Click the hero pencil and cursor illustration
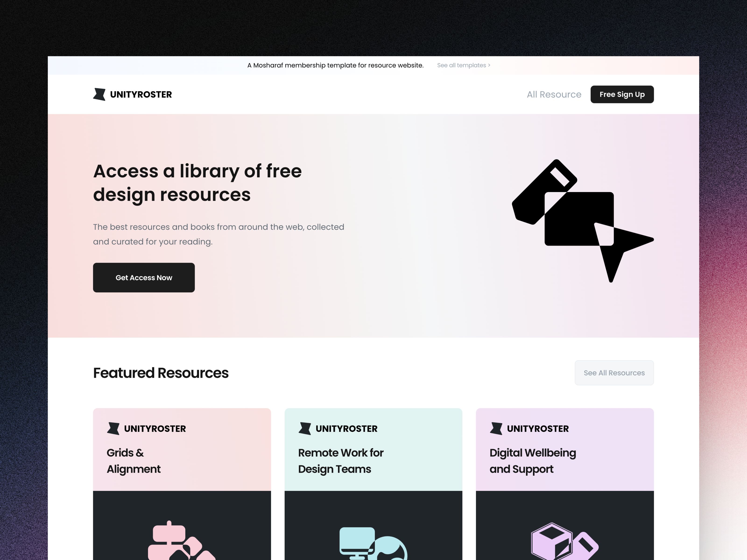Image resolution: width=747 pixels, height=560 pixels. tap(583, 221)
